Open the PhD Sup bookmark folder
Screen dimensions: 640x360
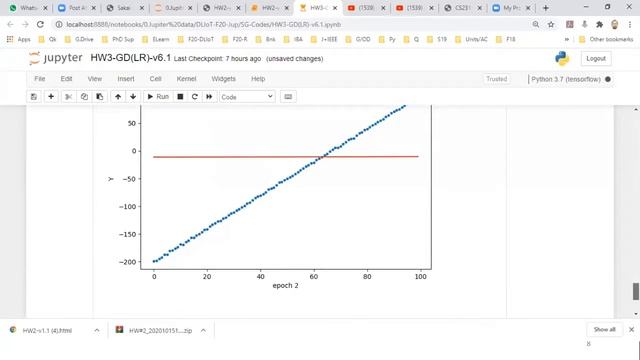pos(118,39)
